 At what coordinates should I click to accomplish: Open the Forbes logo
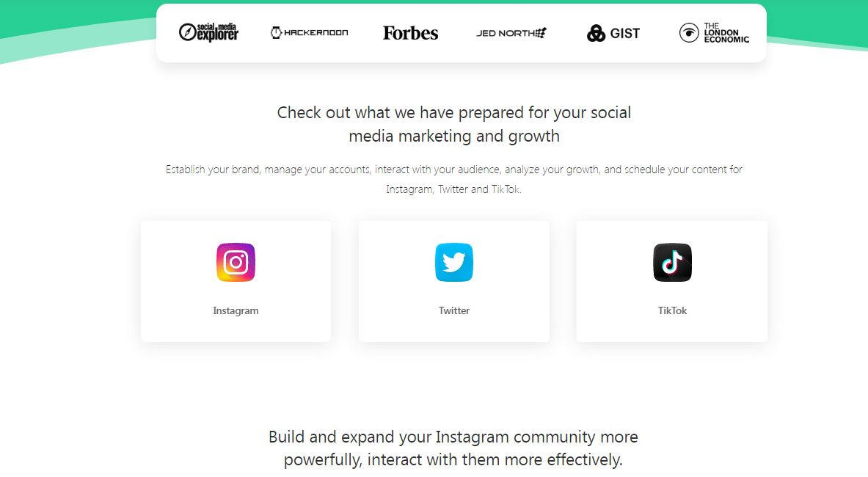410,32
